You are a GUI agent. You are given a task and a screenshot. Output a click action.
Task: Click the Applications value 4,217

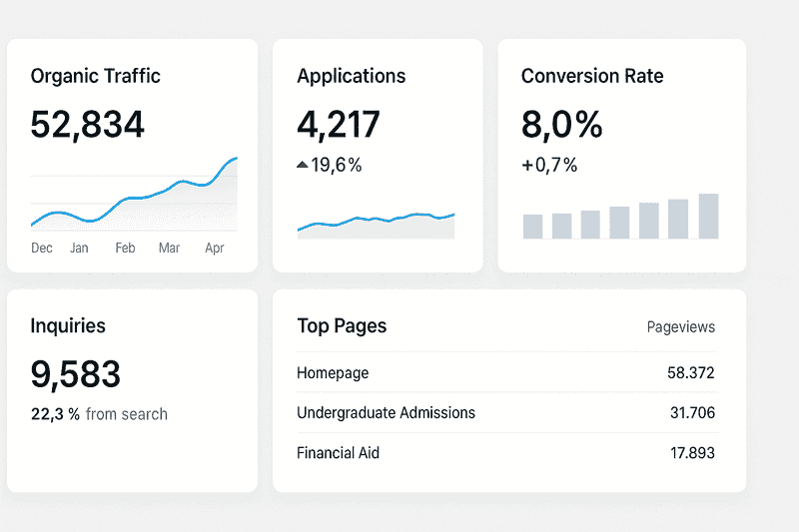(x=339, y=125)
